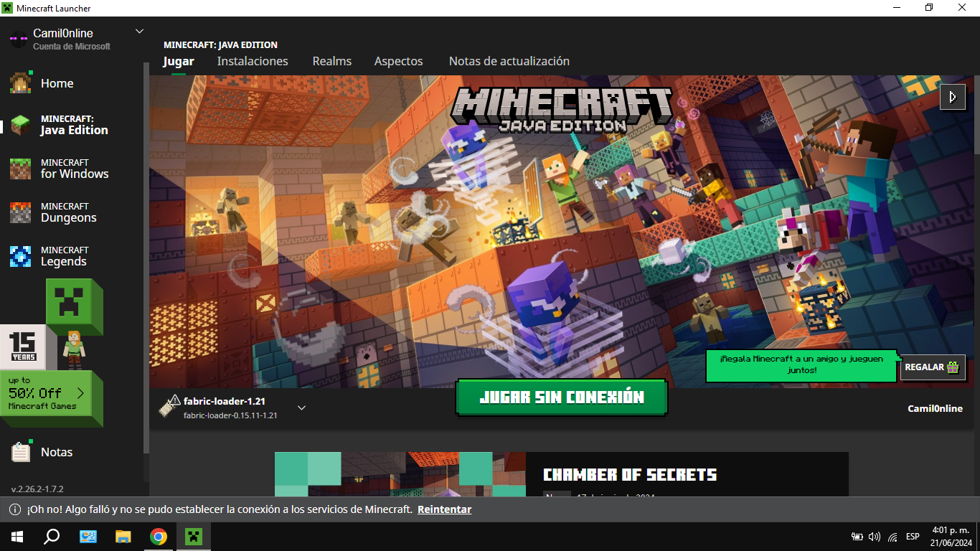The image size is (980, 551).
Task: Click the Chamber of Secrets headline
Action: pyautogui.click(x=630, y=475)
